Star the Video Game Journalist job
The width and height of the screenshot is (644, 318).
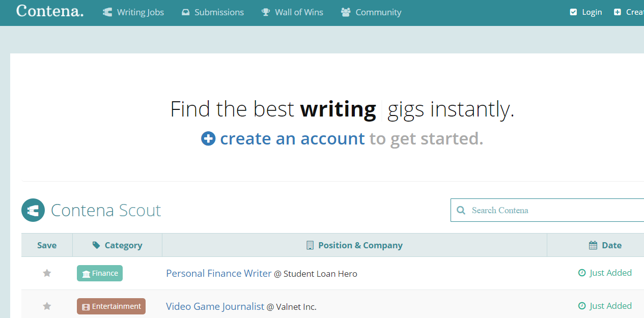pos(47,306)
